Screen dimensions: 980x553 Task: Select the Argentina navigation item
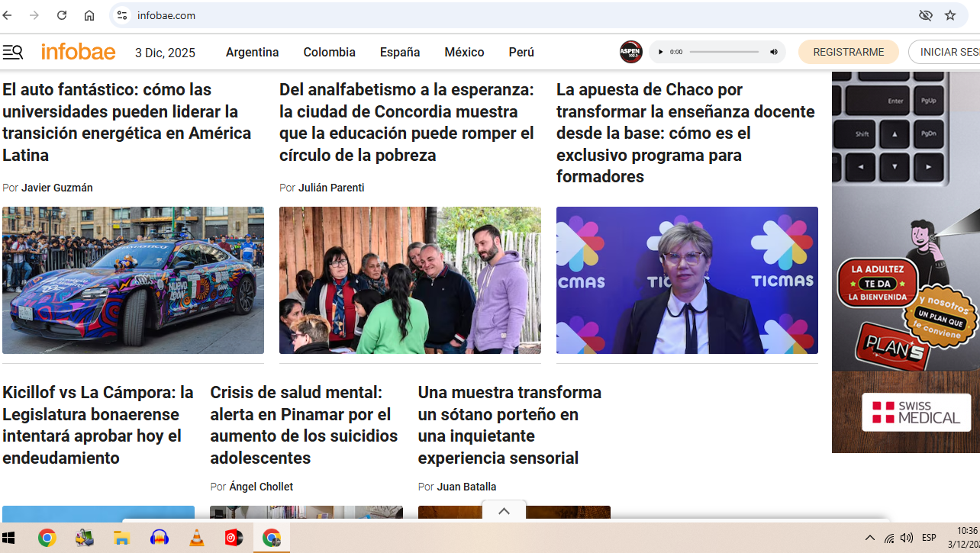pyautogui.click(x=252, y=52)
